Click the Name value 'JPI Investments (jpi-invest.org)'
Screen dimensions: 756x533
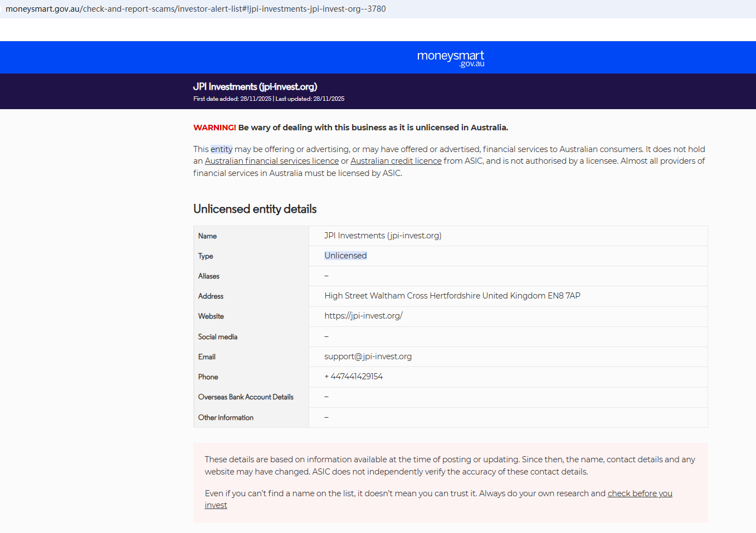point(383,236)
